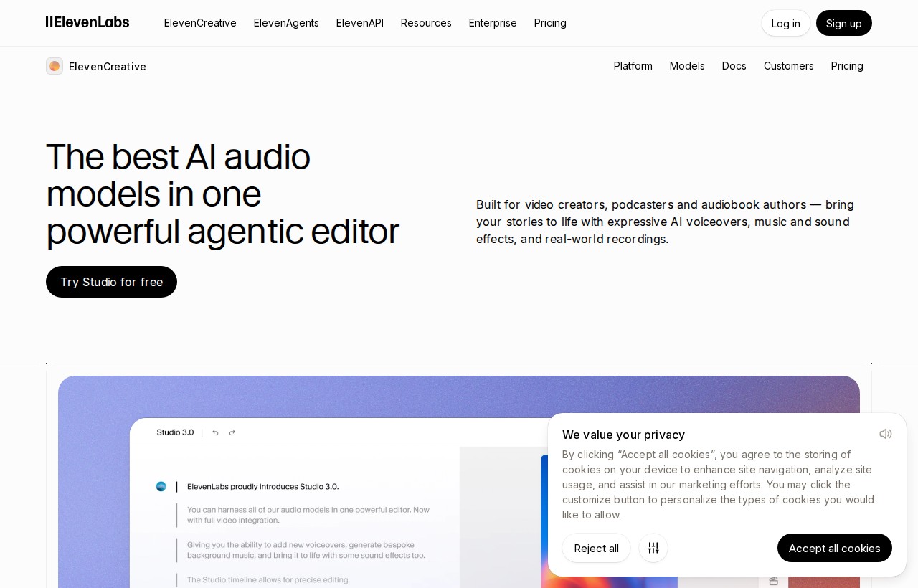The image size is (918, 588).
Task: Open Customers in the sub-navigation
Action: [x=789, y=66]
